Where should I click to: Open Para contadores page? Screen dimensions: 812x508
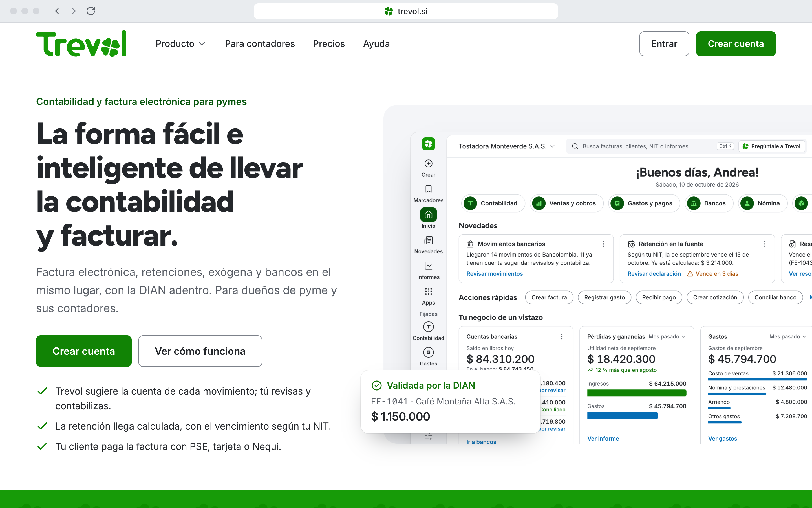point(260,44)
